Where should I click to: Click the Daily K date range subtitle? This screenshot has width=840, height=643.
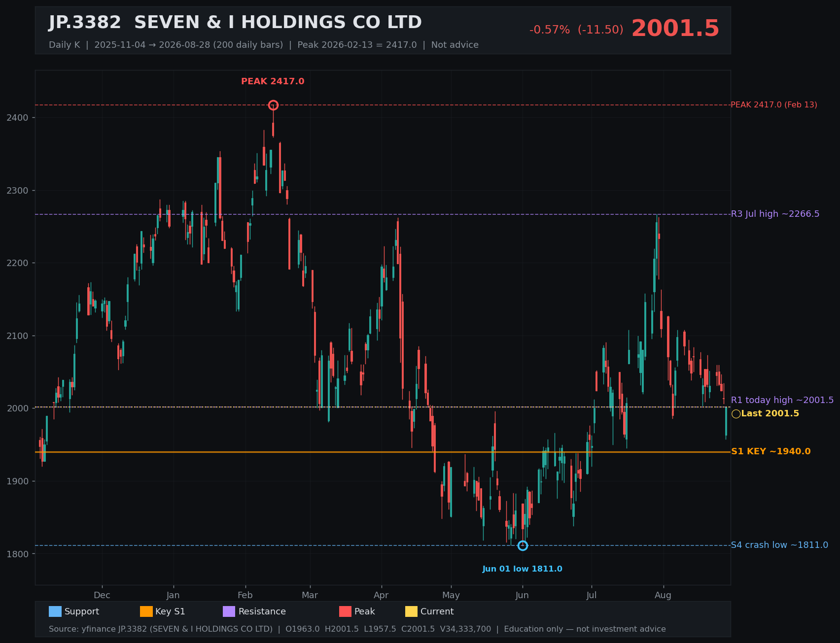tap(264, 45)
